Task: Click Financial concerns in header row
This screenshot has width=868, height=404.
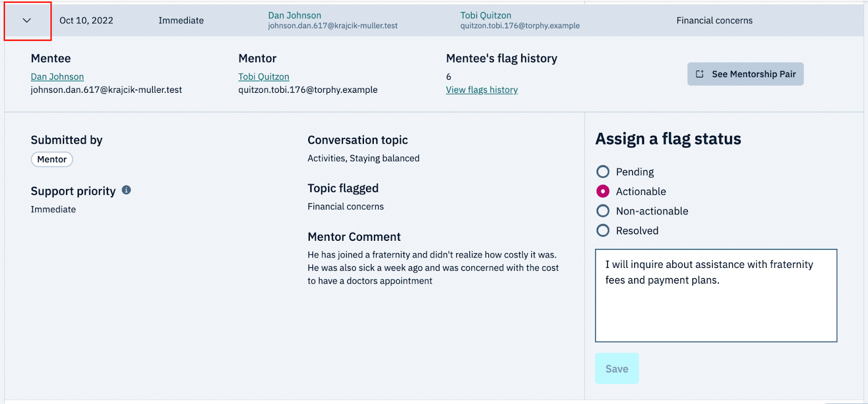Action: point(714,21)
